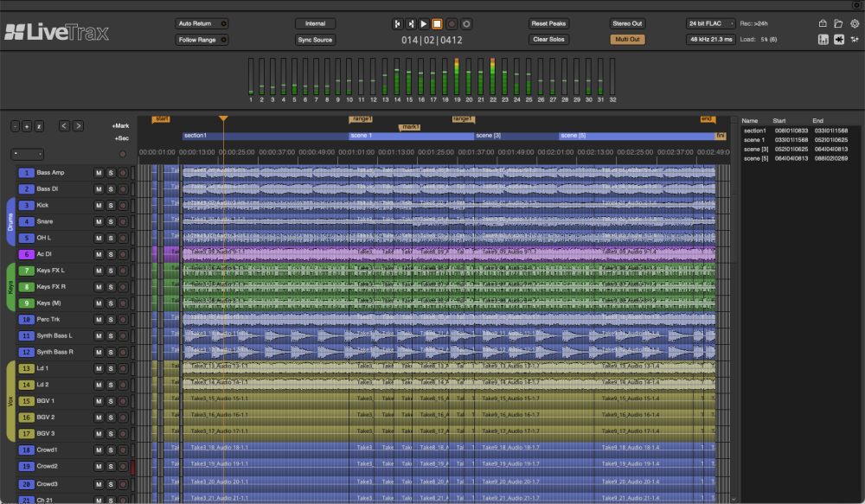Open the project folder icon
The image size is (865, 504).
[x=838, y=24]
